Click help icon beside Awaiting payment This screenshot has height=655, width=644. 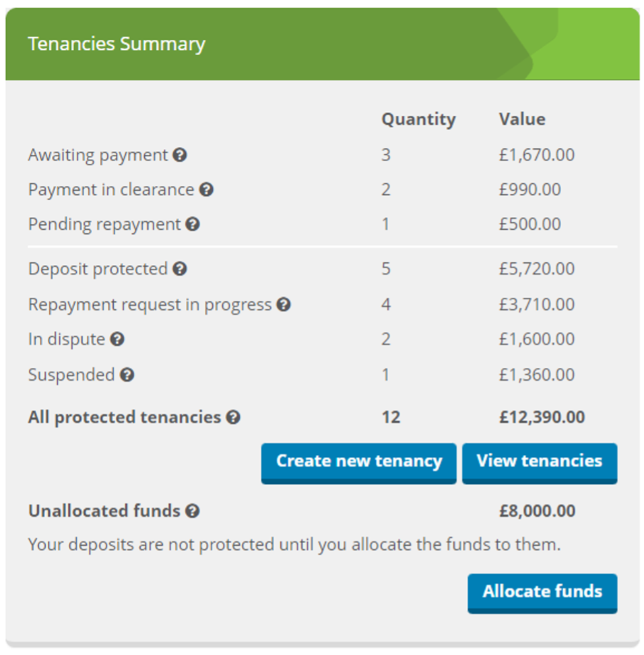click(x=180, y=155)
